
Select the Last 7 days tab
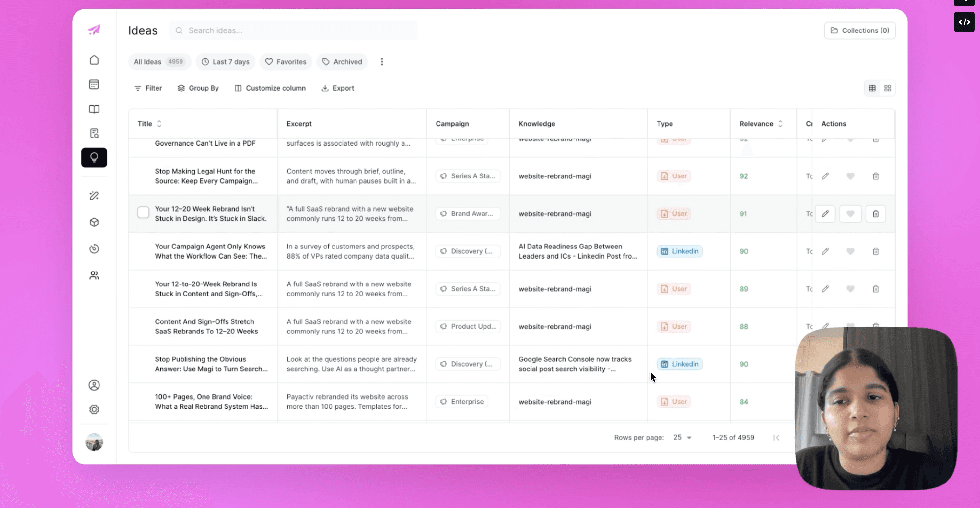pos(225,62)
